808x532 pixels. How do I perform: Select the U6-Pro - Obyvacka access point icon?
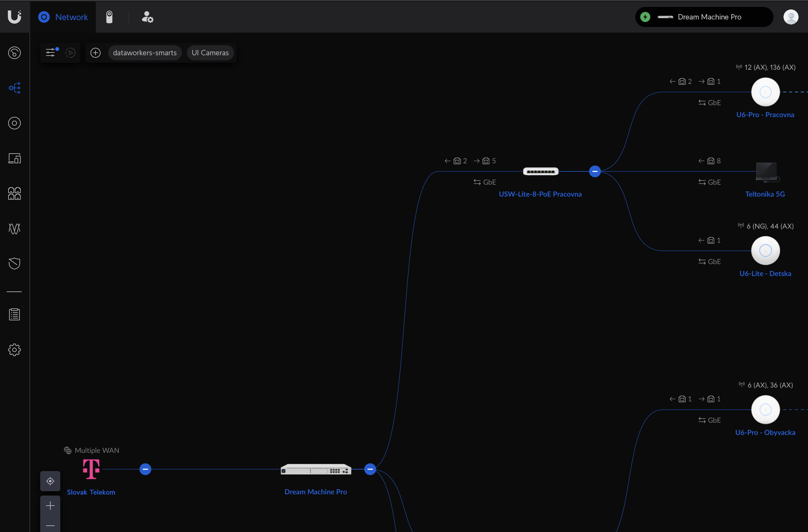point(765,410)
